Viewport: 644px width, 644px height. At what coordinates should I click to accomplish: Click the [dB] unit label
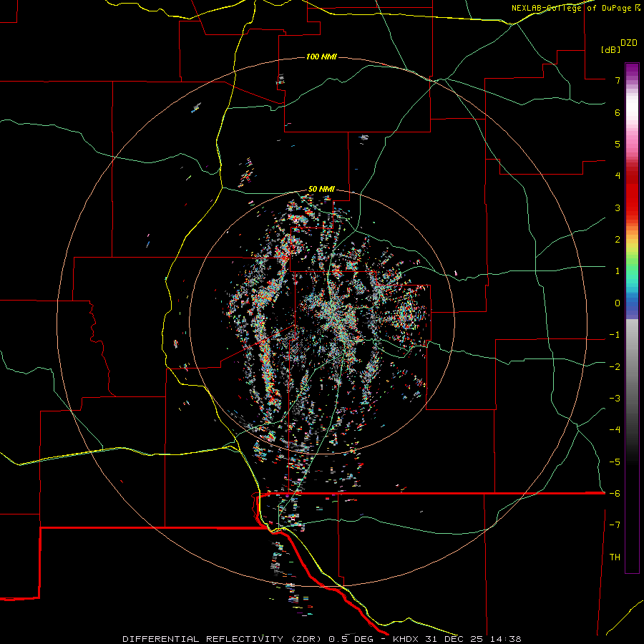coord(611,49)
